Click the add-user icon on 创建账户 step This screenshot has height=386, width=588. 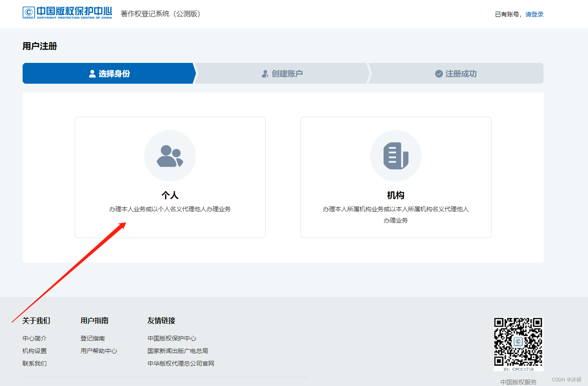[x=265, y=73]
